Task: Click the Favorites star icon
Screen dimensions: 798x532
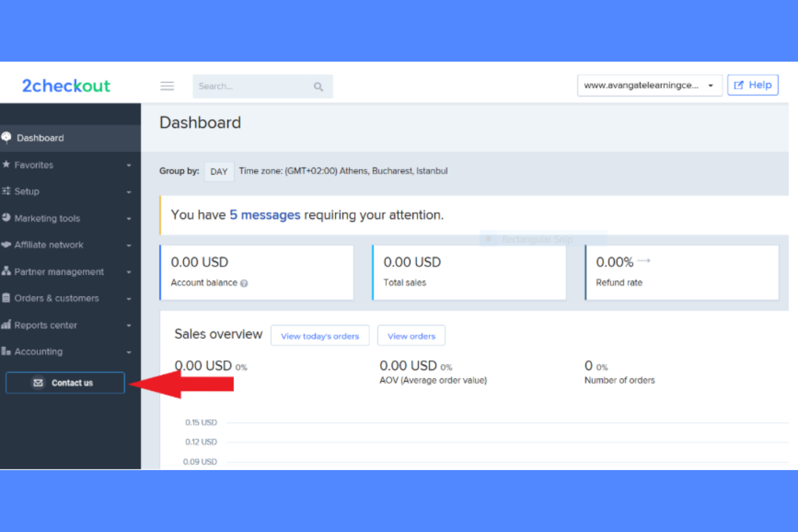Action: click(7, 164)
